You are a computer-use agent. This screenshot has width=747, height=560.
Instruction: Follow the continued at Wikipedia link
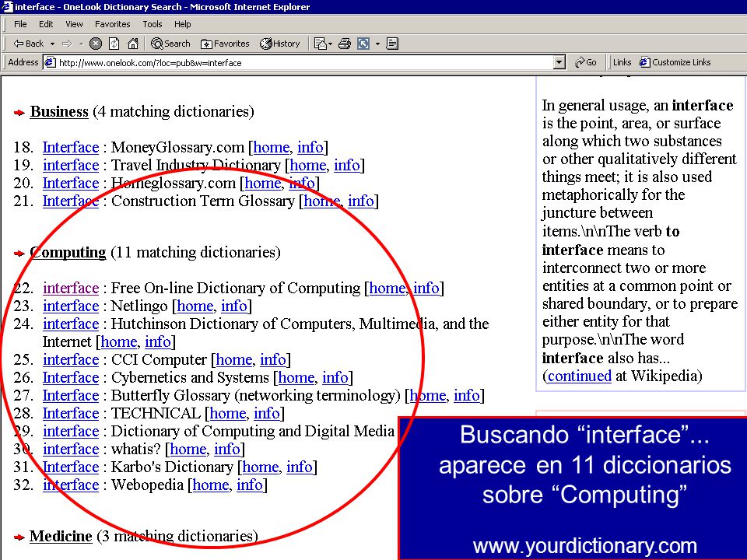tap(580, 376)
